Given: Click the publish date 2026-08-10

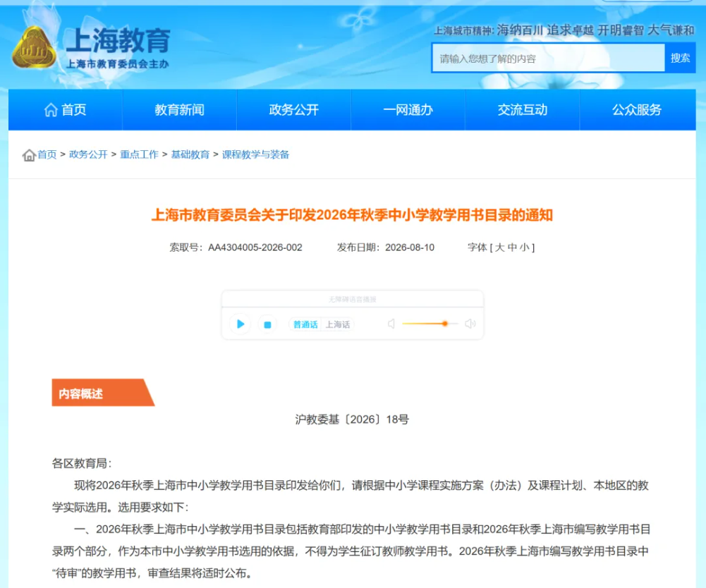Looking at the screenshot, I should (x=410, y=247).
